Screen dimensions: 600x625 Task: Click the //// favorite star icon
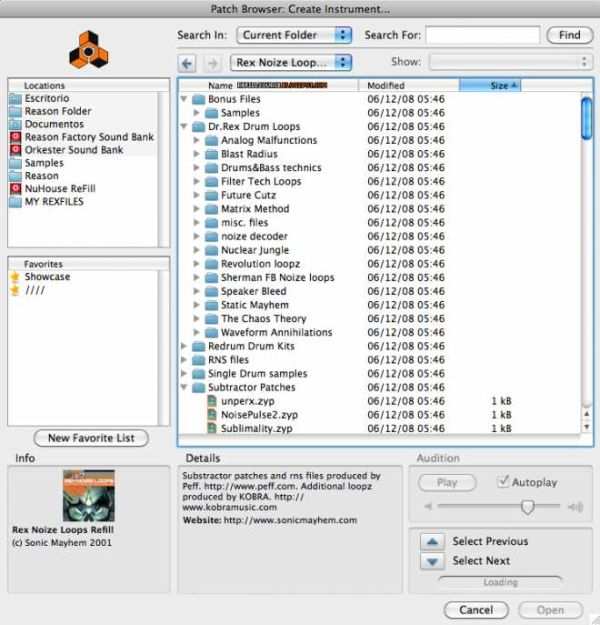point(15,290)
